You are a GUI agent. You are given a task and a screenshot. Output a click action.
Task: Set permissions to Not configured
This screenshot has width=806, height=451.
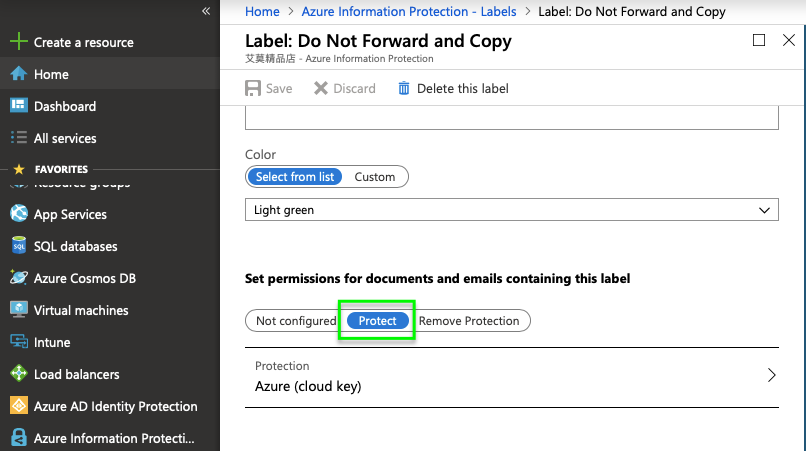(296, 321)
